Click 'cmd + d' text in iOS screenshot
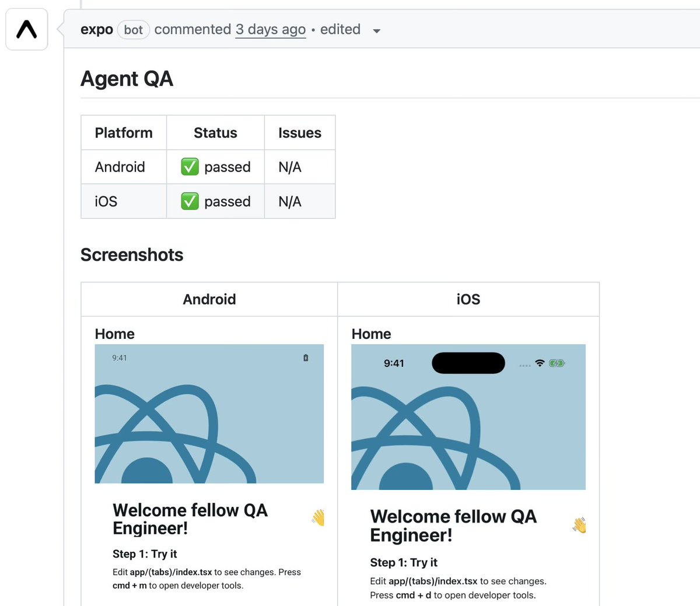 pos(414,596)
